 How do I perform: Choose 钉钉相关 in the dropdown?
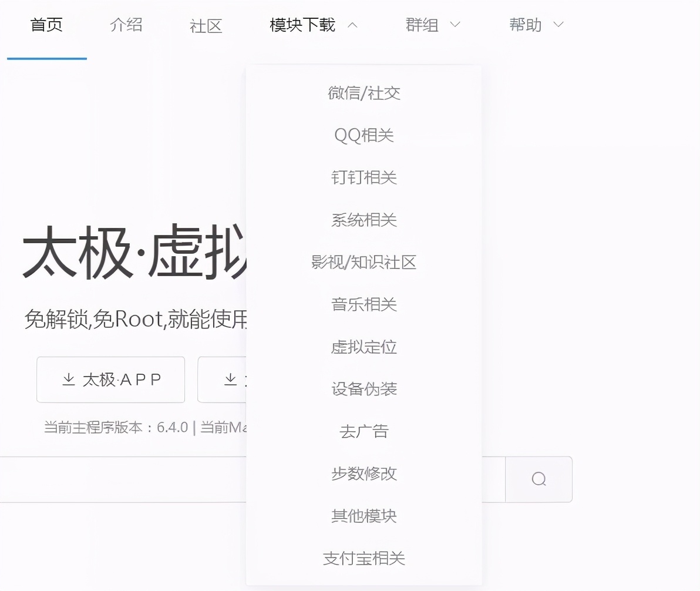click(x=364, y=177)
